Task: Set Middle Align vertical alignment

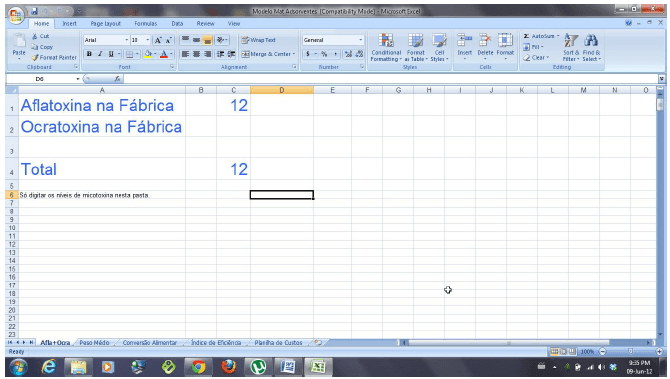Action: [x=196, y=40]
